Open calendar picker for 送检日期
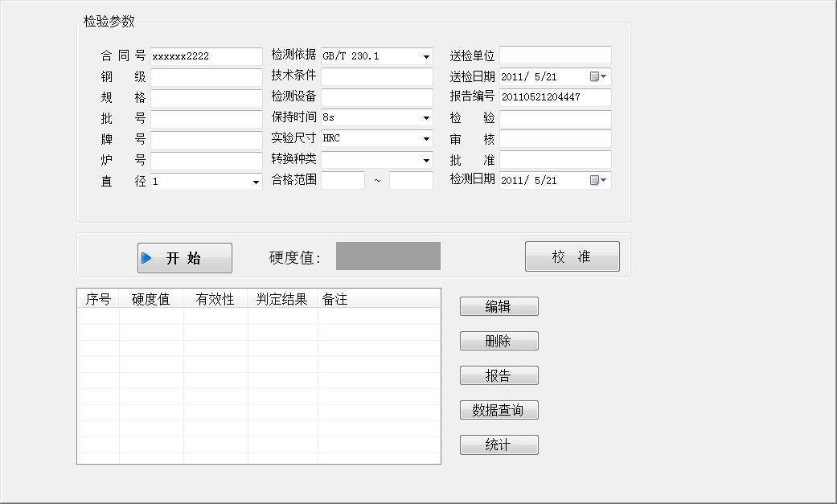Viewport: 837px width, 504px height. 598,77
